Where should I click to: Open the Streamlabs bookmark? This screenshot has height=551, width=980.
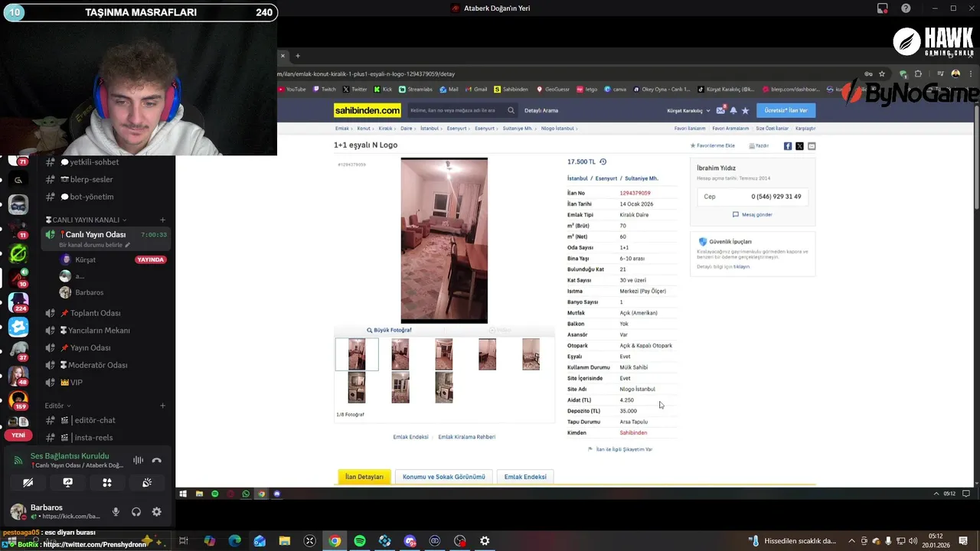(x=416, y=89)
